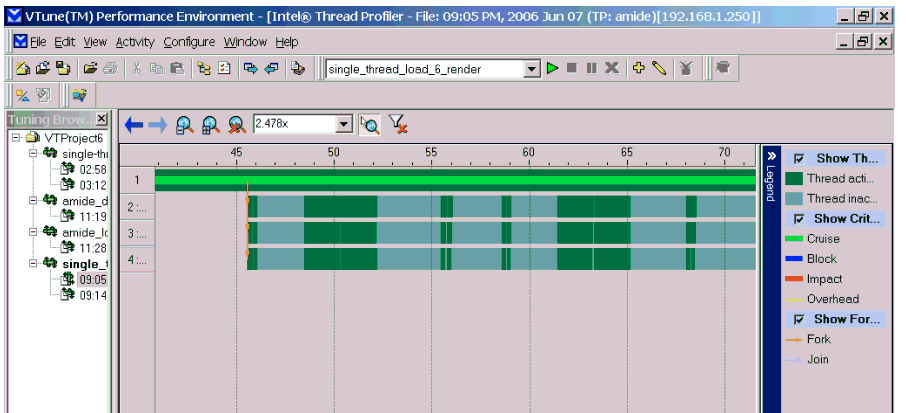
Task: Click the first magnifier zoom icon
Action: (x=184, y=124)
